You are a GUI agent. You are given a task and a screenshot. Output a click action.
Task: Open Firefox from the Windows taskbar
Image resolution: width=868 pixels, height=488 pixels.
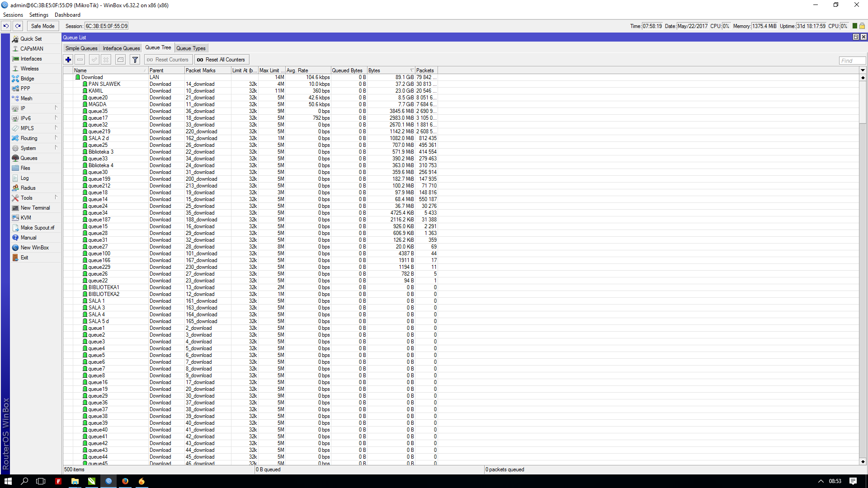point(125,481)
